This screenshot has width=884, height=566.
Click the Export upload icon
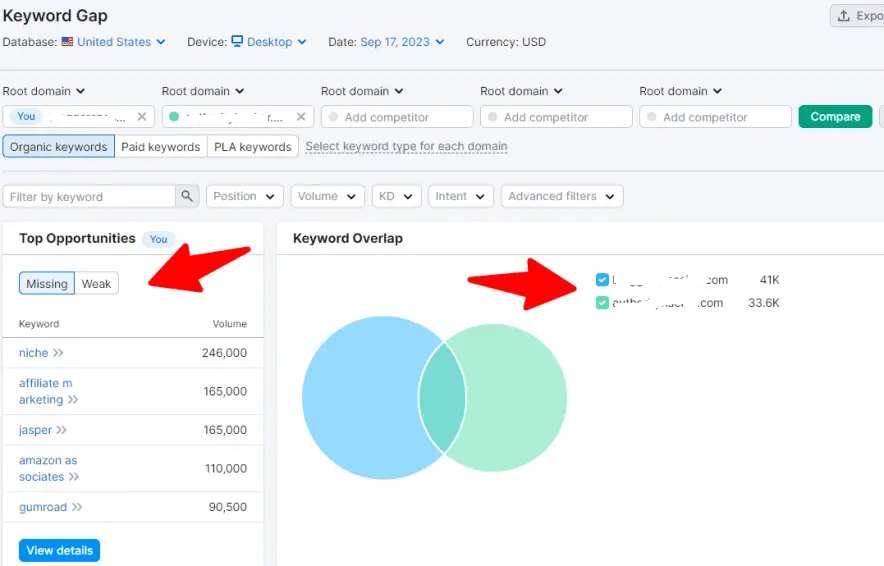843,16
